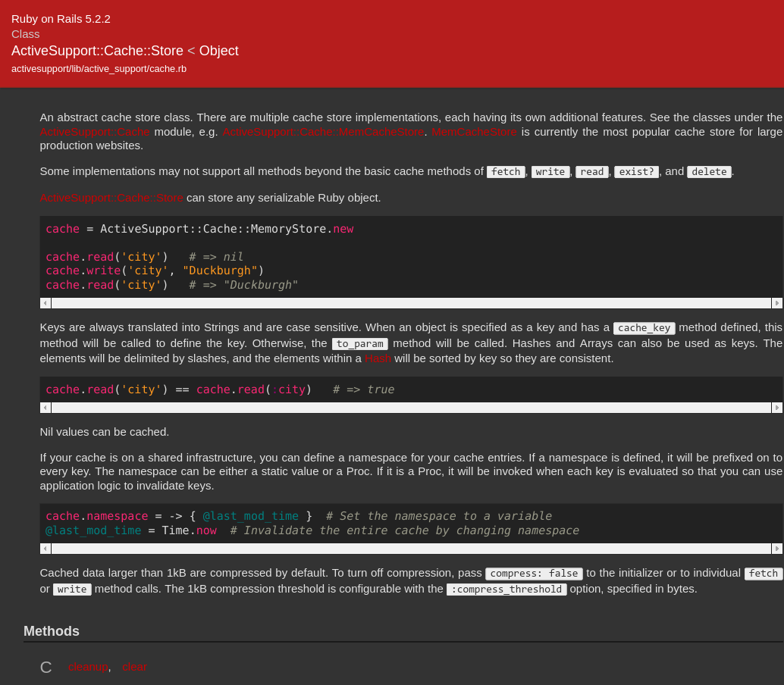The image size is (784, 685).
Task: Follow the ActiveSupport::Cache module link
Action: (95, 132)
